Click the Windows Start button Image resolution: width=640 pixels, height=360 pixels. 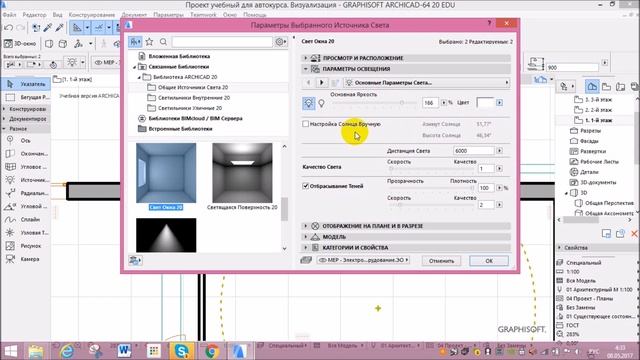point(11,351)
